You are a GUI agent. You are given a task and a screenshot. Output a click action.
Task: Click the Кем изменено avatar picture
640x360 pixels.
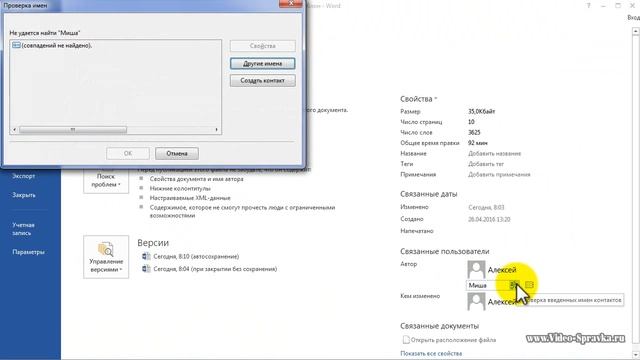476,302
